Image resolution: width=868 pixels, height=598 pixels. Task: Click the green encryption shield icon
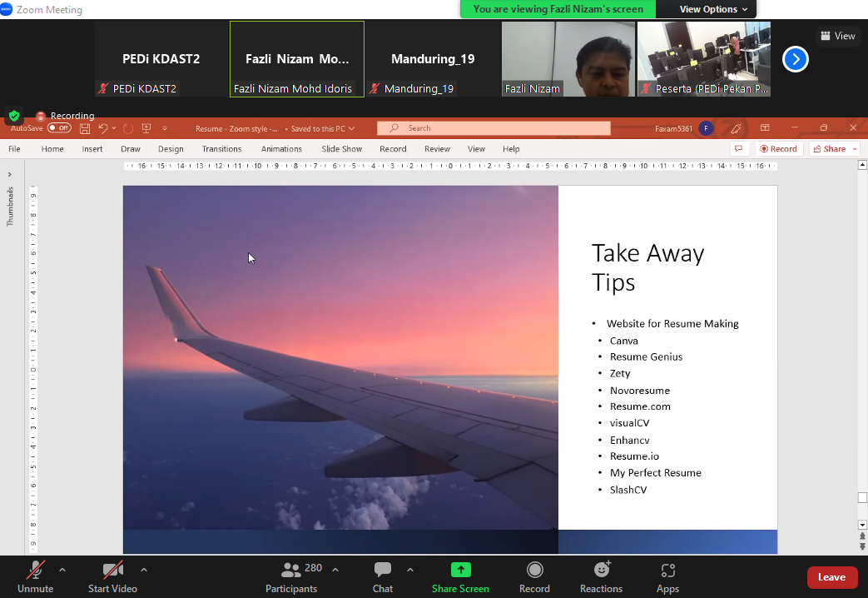(14, 116)
